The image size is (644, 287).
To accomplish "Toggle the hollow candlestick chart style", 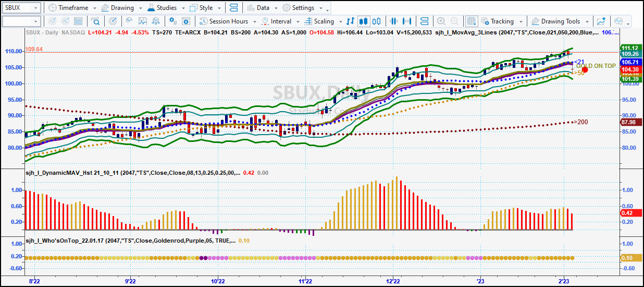I will pyautogui.click(x=377, y=21).
